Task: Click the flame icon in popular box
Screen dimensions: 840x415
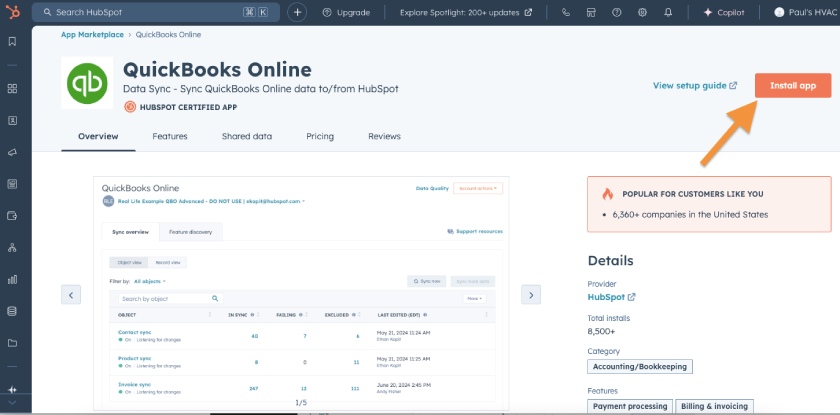Action: point(608,194)
